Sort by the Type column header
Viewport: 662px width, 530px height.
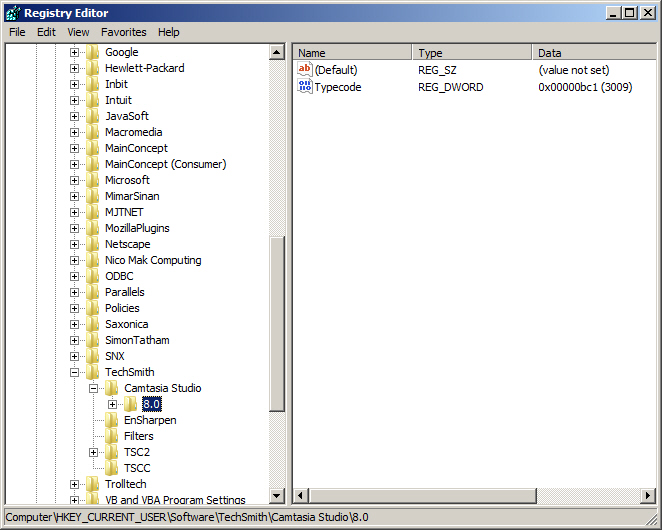pos(472,53)
